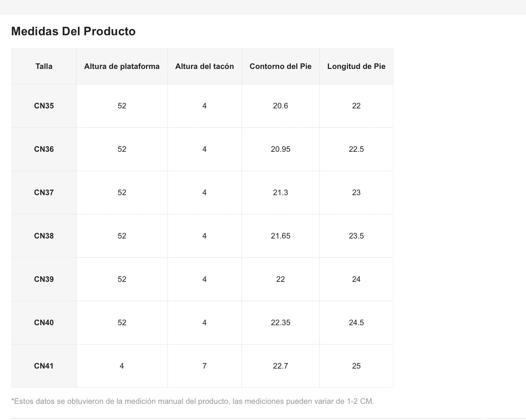Select the CN36 size row label
This screenshot has width=526, height=420.
coord(44,149)
